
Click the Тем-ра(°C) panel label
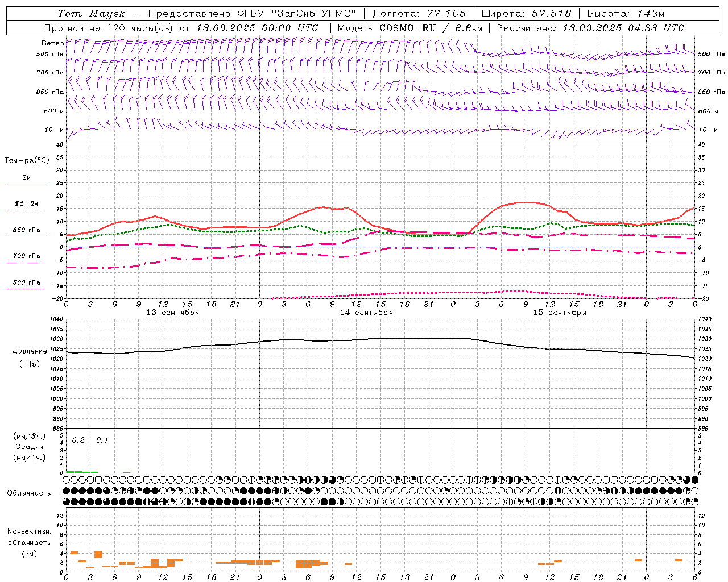(x=27, y=160)
